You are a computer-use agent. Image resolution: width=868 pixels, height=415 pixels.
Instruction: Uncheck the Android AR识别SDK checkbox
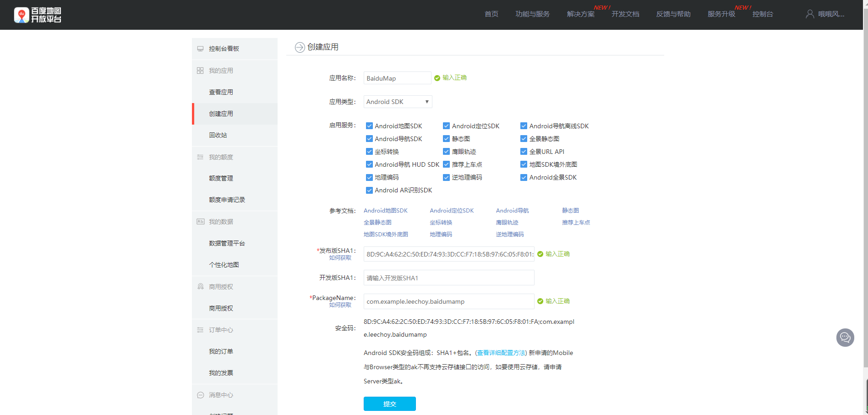369,190
